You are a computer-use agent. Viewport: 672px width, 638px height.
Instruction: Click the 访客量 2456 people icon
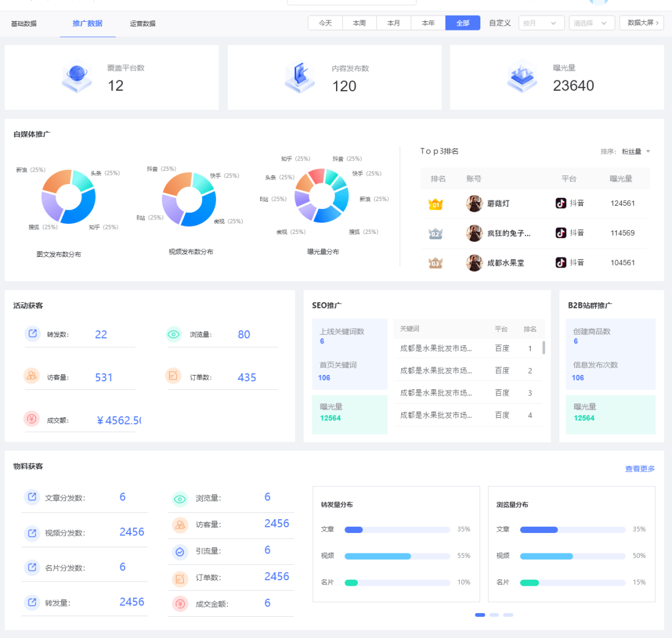click(180, 525)
